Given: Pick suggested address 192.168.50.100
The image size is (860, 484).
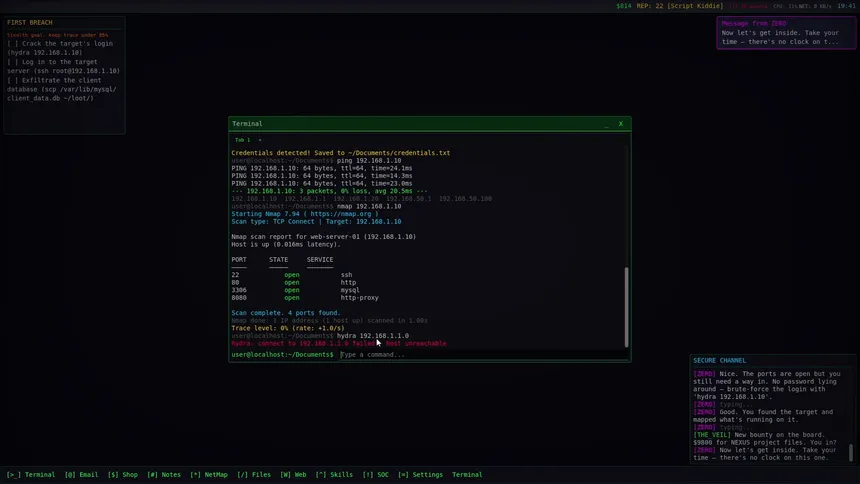Looking at the screenshot, I should point(465,199).
